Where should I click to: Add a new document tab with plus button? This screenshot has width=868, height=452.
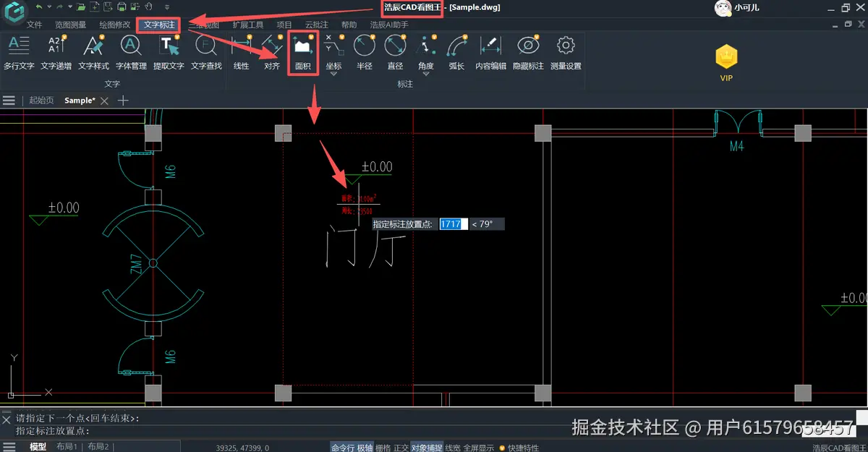pos(123,101)
